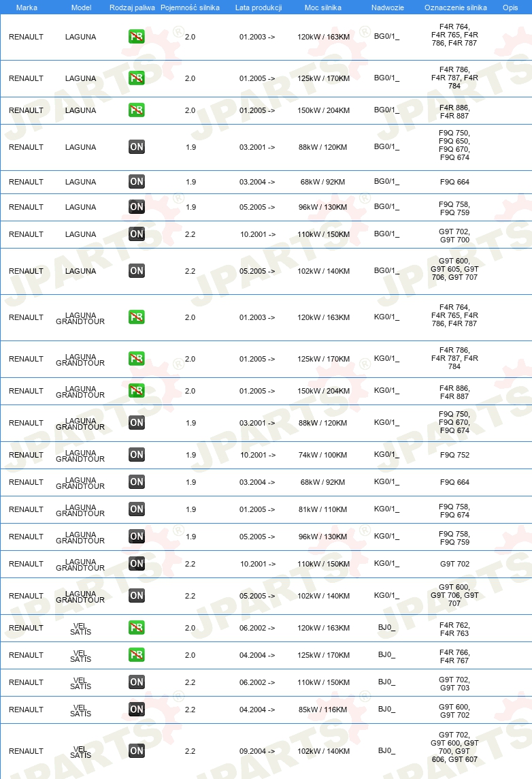This screenshot has height=779, width=532.
Task: Select the Rodzaj paliwa column header
Action: click(132, 7)
